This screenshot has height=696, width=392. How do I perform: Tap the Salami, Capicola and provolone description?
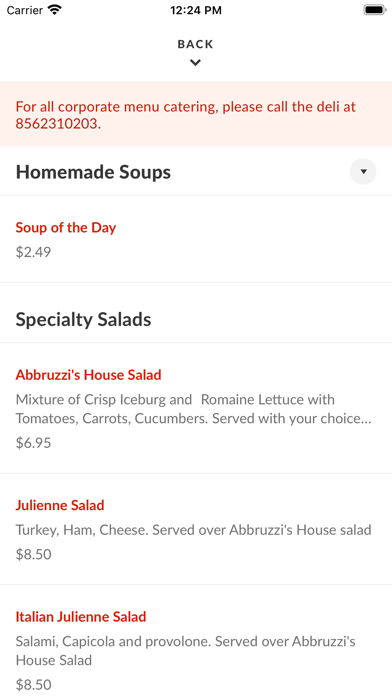[x=186, y=650]
